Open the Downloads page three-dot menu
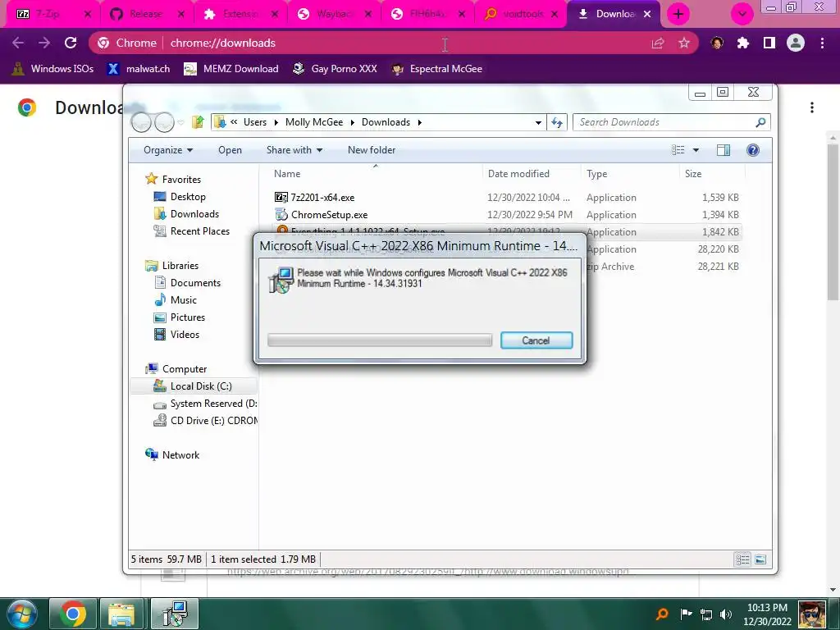840x630 pixels. coord(811,107)
